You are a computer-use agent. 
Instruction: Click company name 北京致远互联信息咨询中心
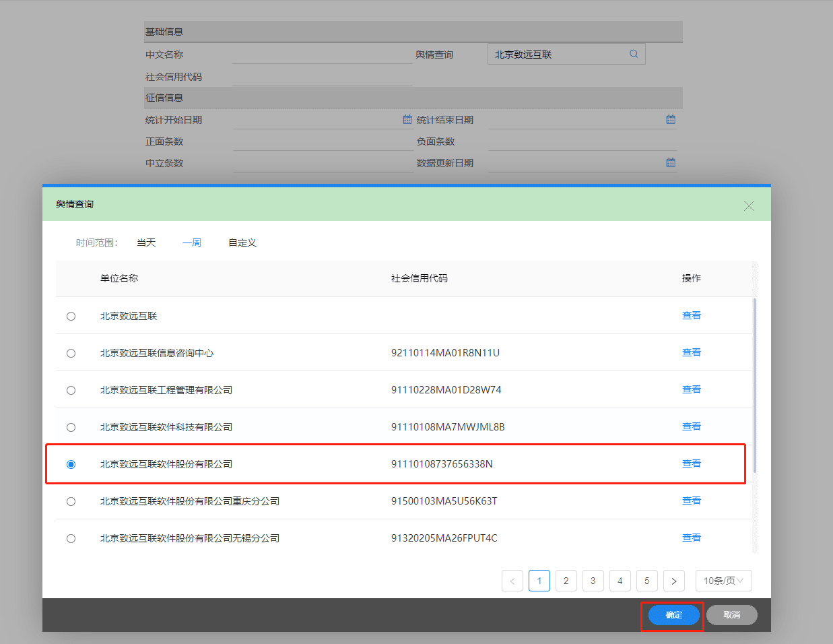coord(157,353)
